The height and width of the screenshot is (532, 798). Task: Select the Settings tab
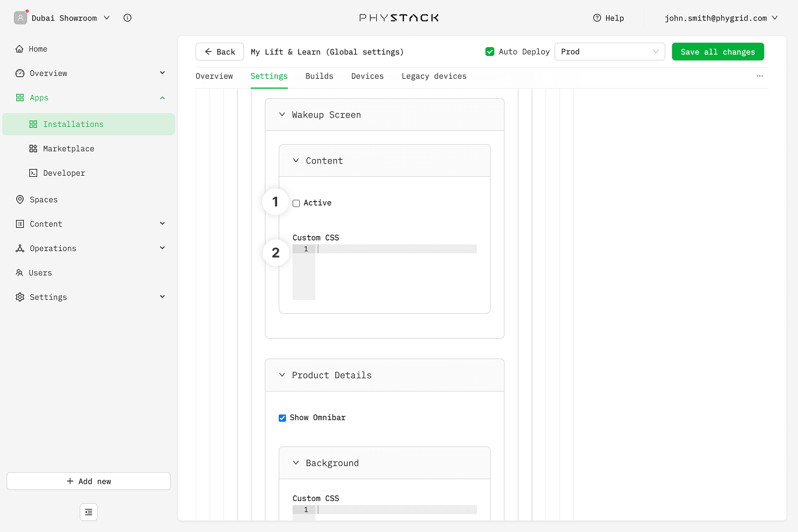(x=269, y=76)
